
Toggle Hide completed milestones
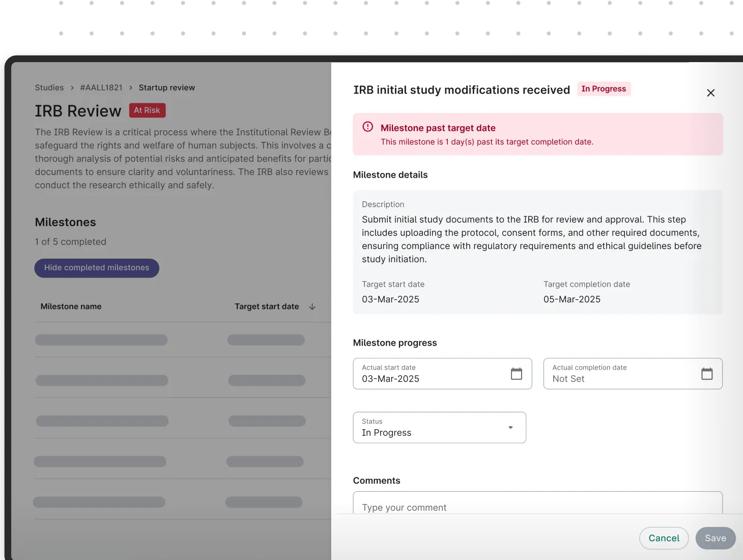[x=96, y=268]
